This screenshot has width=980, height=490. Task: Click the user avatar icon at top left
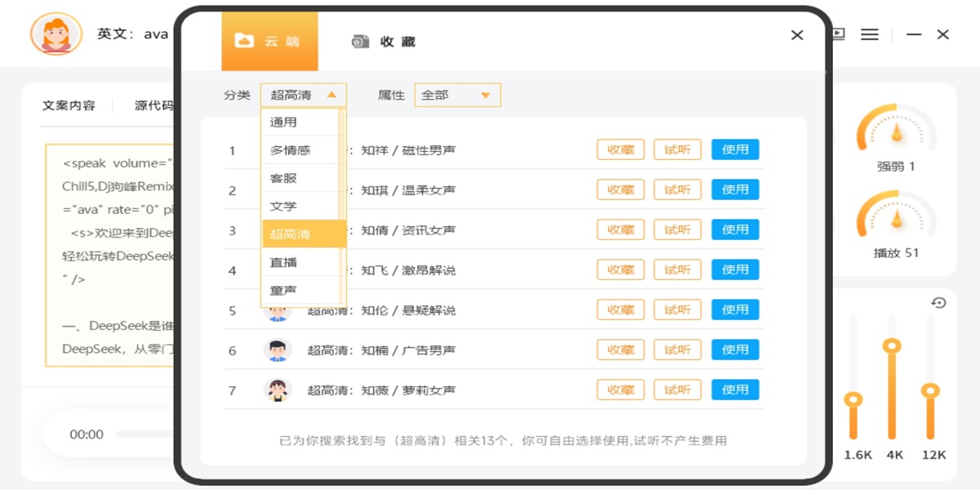coord(56,33)
